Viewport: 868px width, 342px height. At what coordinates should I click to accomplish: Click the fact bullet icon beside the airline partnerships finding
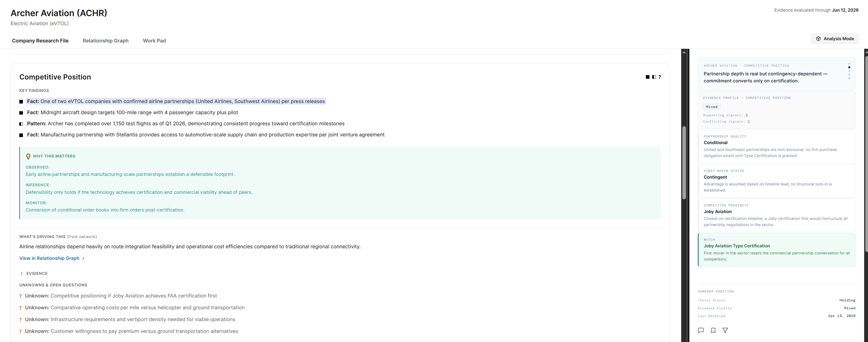pyautogui.click(x=21, y=102)
